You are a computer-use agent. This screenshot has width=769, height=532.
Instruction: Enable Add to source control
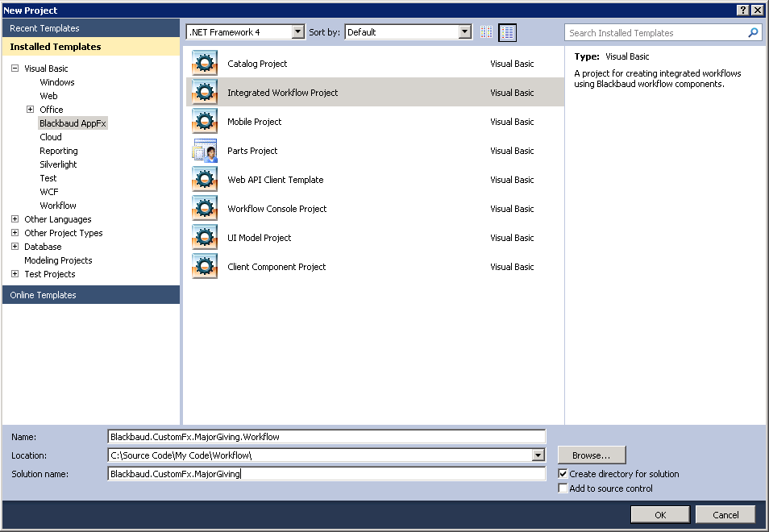pyautogui.click(x=563, y=488)
